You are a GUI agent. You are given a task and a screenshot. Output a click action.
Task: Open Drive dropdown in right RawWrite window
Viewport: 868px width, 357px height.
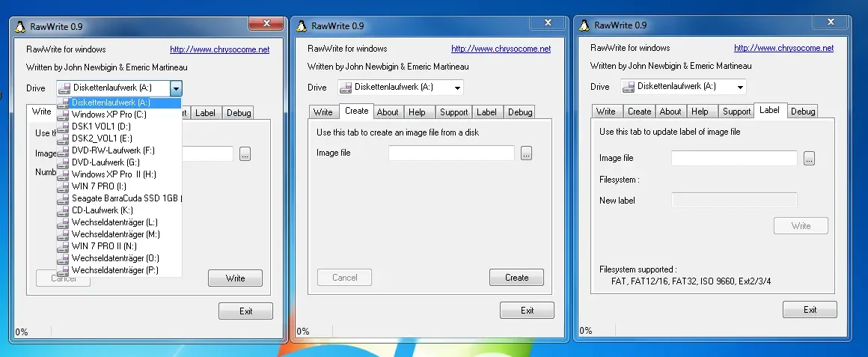point(740,87)
